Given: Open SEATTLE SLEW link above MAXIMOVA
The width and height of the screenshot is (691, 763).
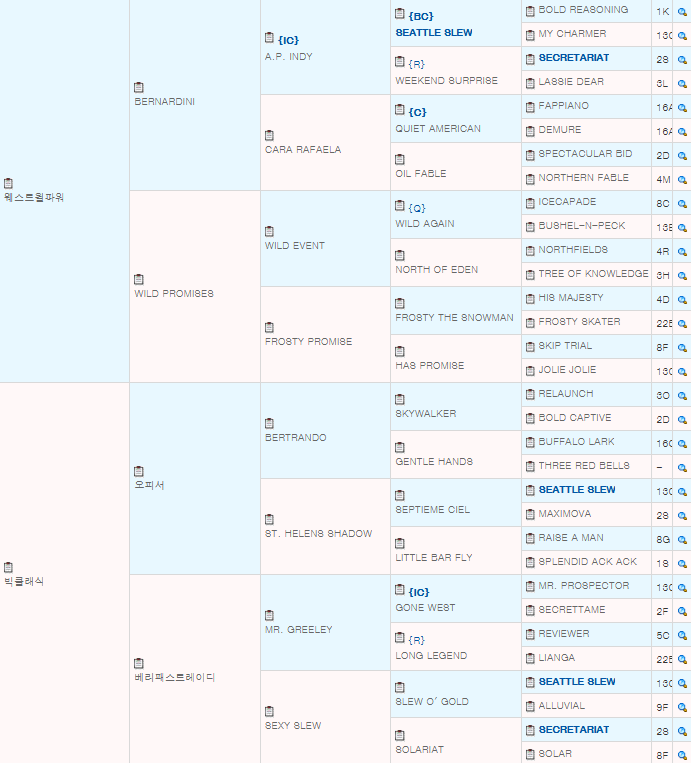Looking at the screenshot, I should click(x=577, y=490).
